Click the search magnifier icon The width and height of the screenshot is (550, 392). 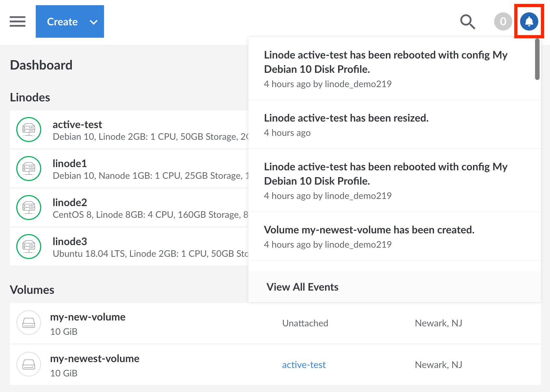point(467,22)
